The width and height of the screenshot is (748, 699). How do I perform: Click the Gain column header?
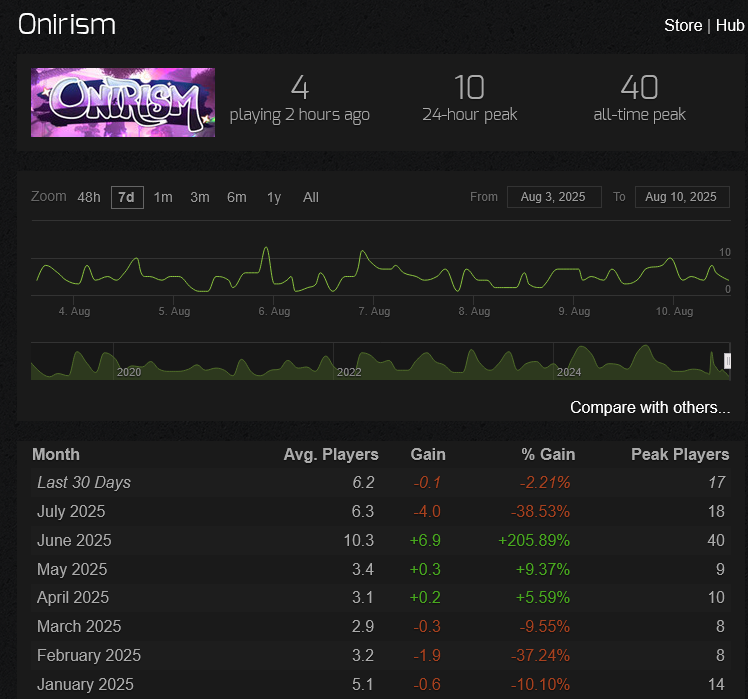[427, 454]
